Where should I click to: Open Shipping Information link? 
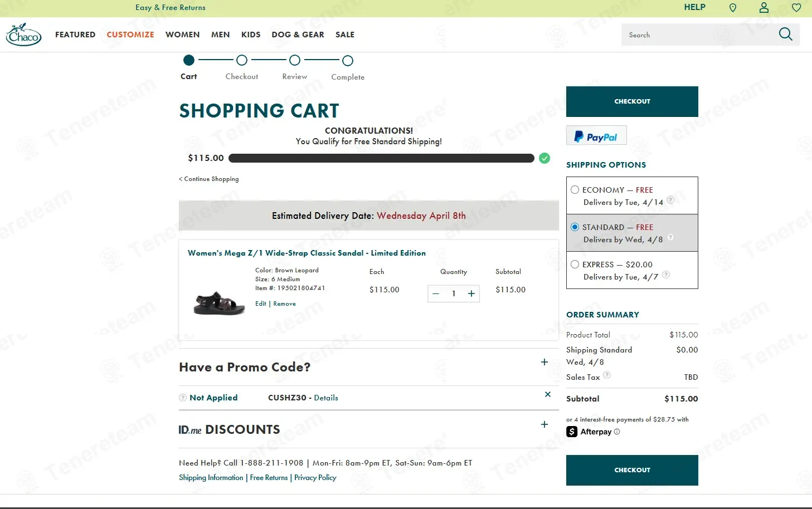[211, 477]
